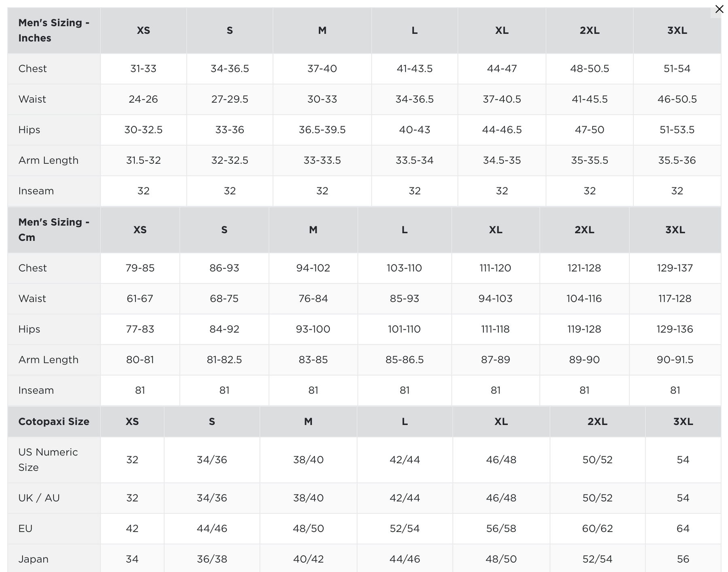Close the size chart popup
Screen dimensions: 728x572
click(719, 9)
